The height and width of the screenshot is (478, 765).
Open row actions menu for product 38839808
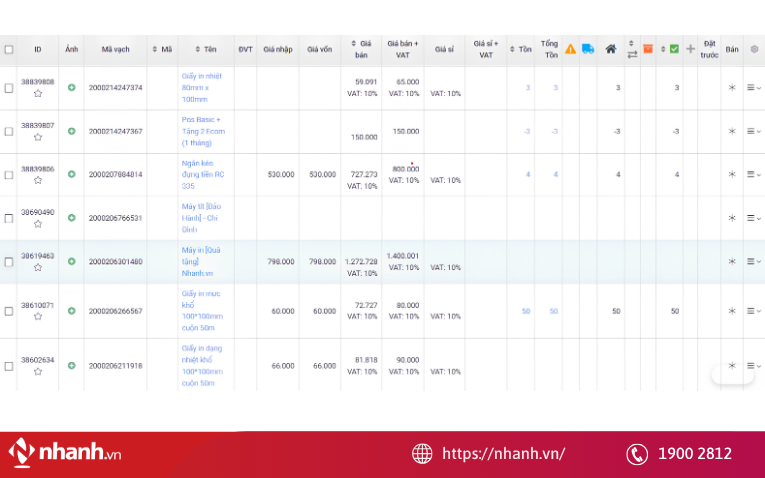754,87
